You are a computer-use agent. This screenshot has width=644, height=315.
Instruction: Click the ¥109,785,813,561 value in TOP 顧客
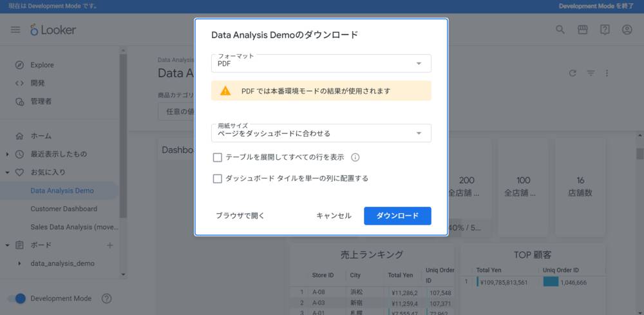504,283
